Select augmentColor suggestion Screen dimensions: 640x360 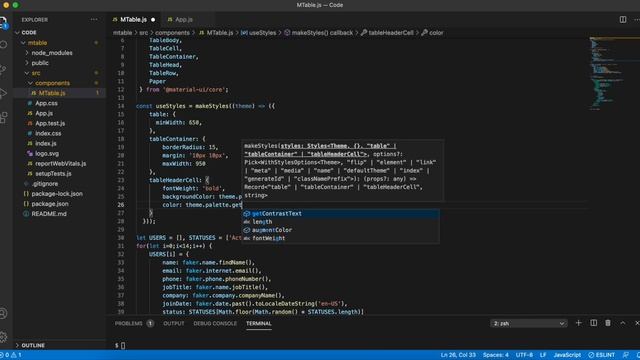coord(340,230)
